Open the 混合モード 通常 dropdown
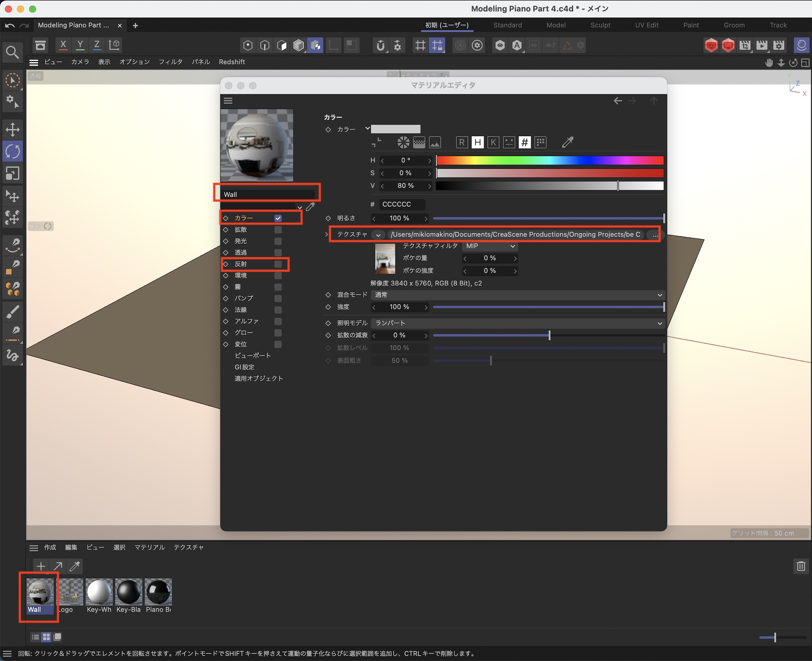This screenshot has width=812, height=661. (517, 295)
